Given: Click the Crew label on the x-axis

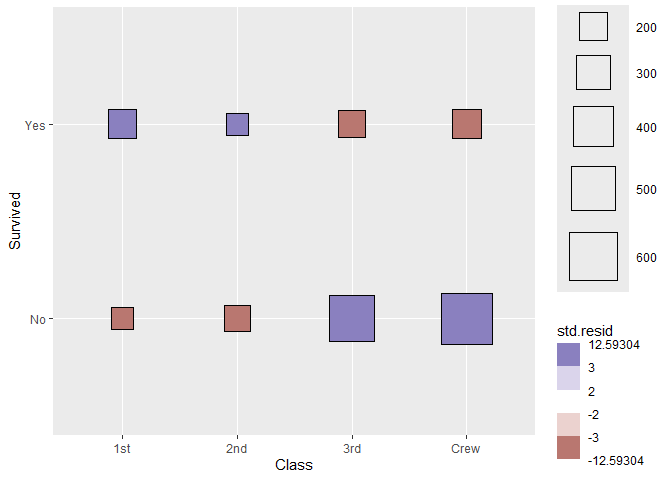Looking at the screenshot, I should click(466, 449).
